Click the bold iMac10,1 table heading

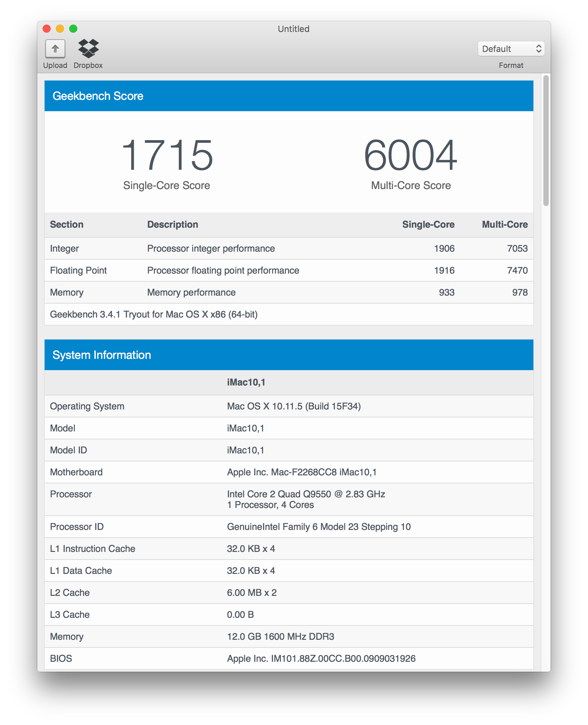pyautogui.click(x=246, y=382)
